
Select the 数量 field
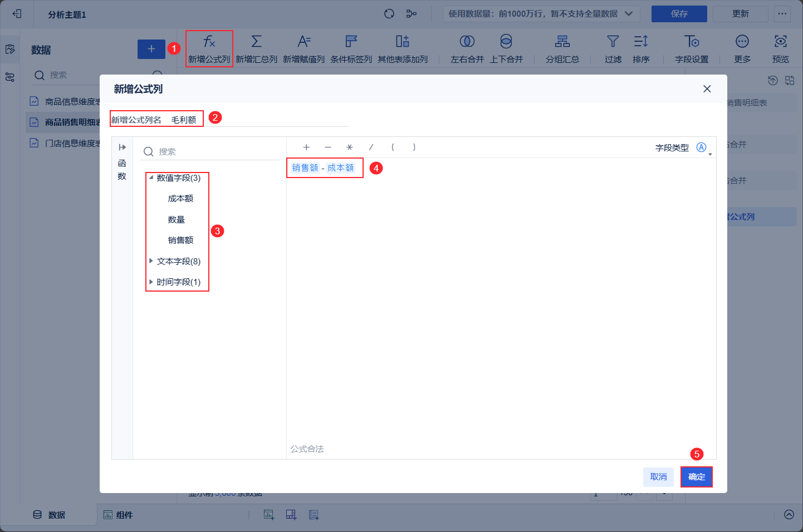click(x=176, y=220)
